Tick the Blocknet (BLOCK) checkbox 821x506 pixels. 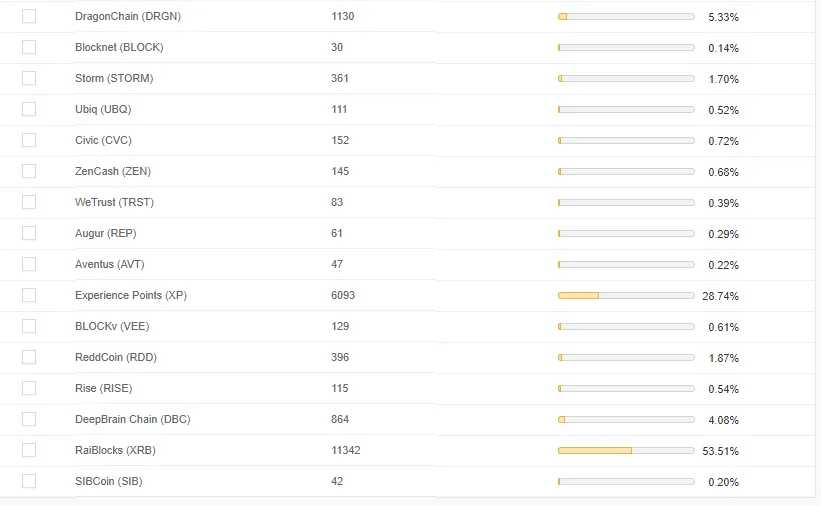point(28,47)
